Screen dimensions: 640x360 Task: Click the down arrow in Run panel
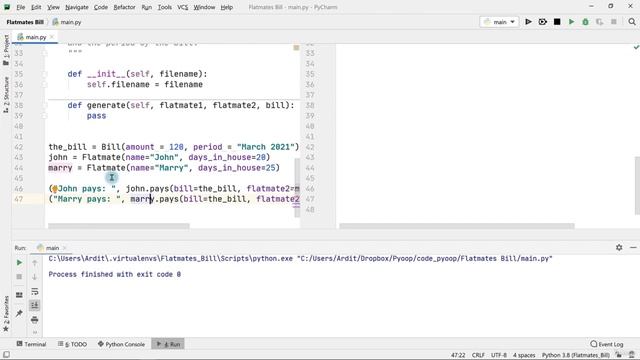35,277
